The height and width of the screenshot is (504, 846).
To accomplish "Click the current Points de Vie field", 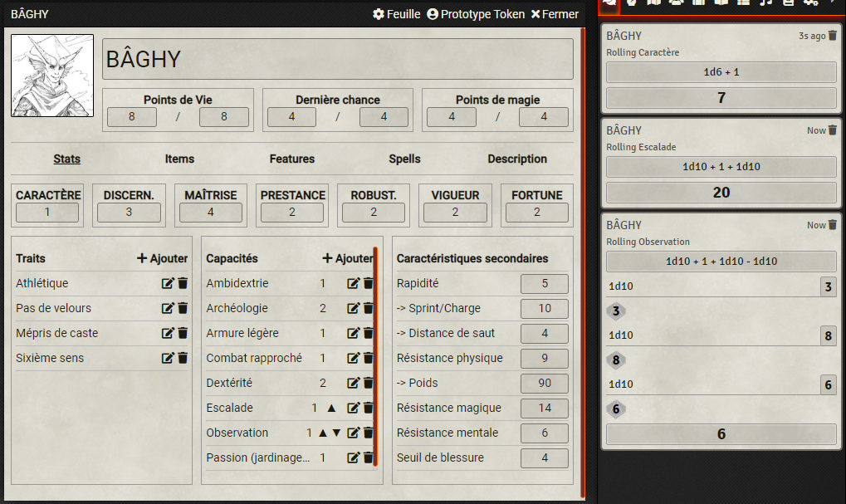I will (131, 117).
